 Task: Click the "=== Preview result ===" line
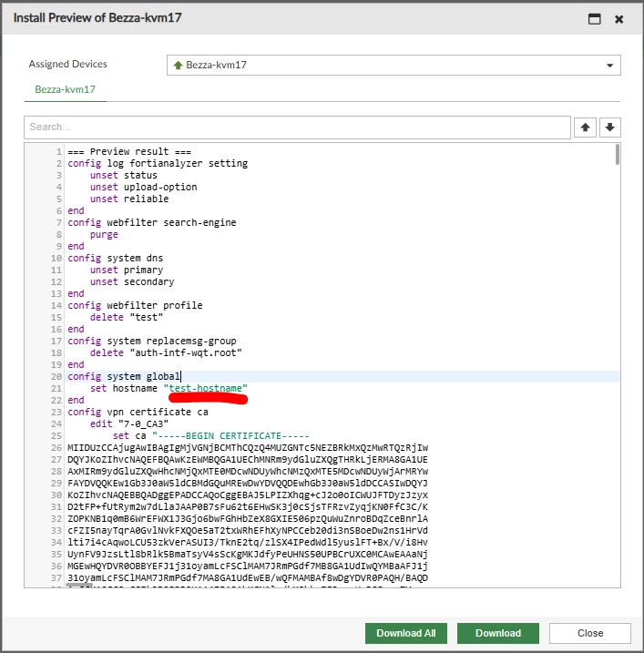click(129, 151)
